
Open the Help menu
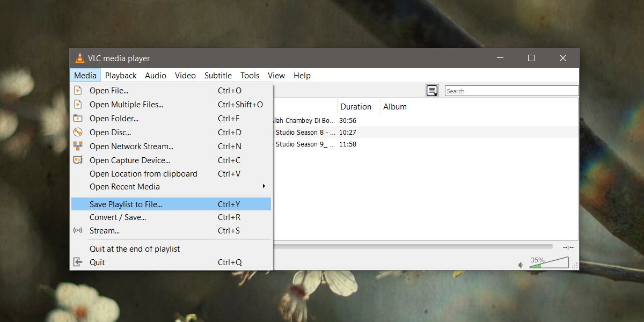[x=302, y=75]
